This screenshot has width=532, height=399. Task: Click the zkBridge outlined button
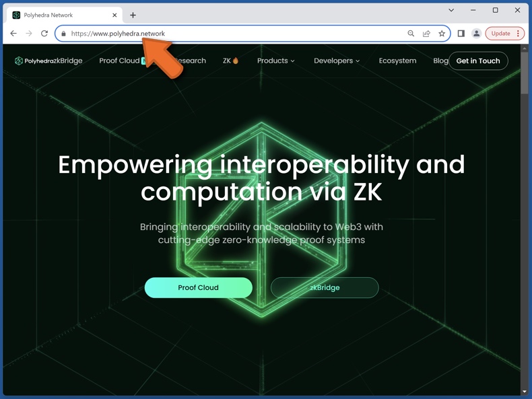coord(325,287)
